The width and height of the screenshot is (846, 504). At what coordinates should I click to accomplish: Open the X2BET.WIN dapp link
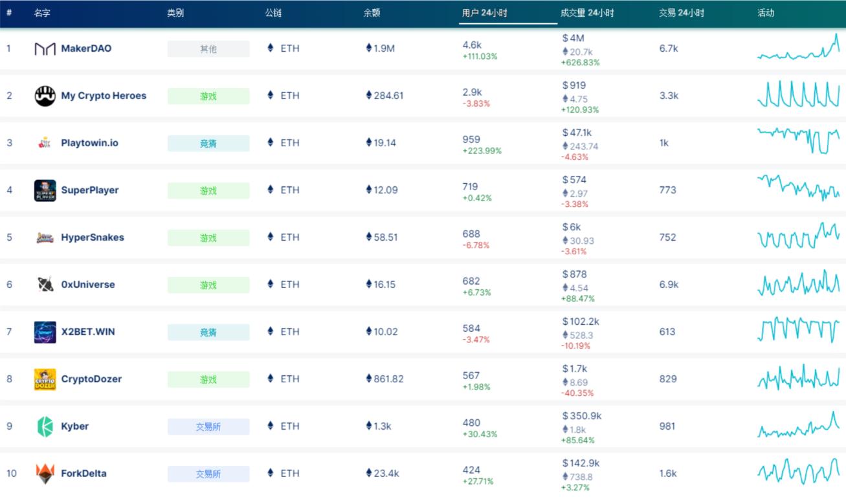click(x=88, y=332)
